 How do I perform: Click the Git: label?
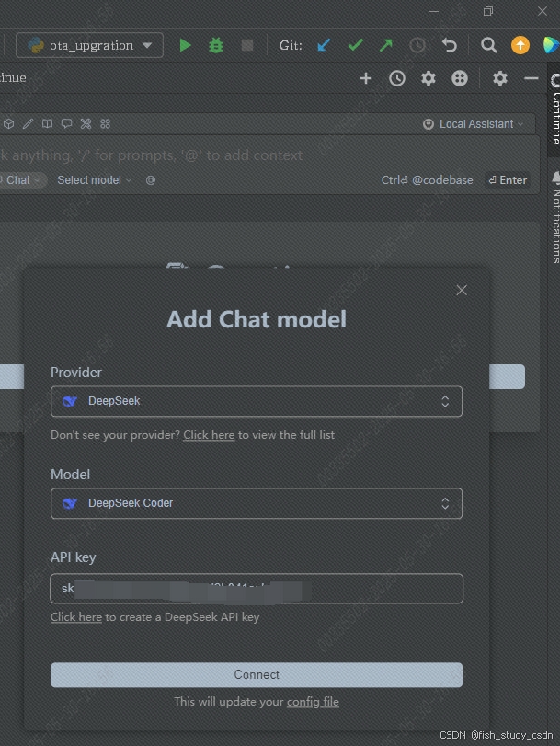(x=291, y=46)
